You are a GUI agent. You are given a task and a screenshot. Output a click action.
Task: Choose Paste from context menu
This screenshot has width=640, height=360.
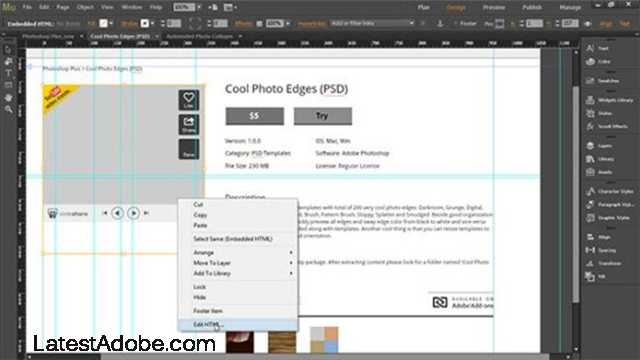(x=238, y=225)
